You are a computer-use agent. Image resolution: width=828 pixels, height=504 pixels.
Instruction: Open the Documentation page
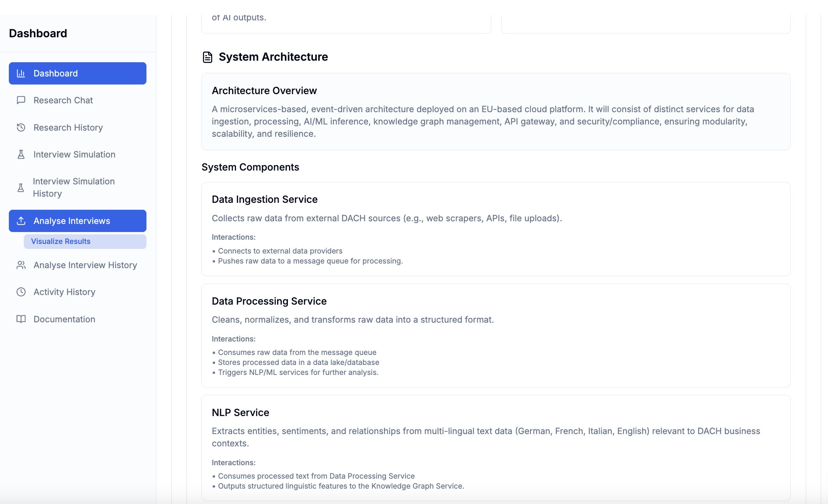64,319
